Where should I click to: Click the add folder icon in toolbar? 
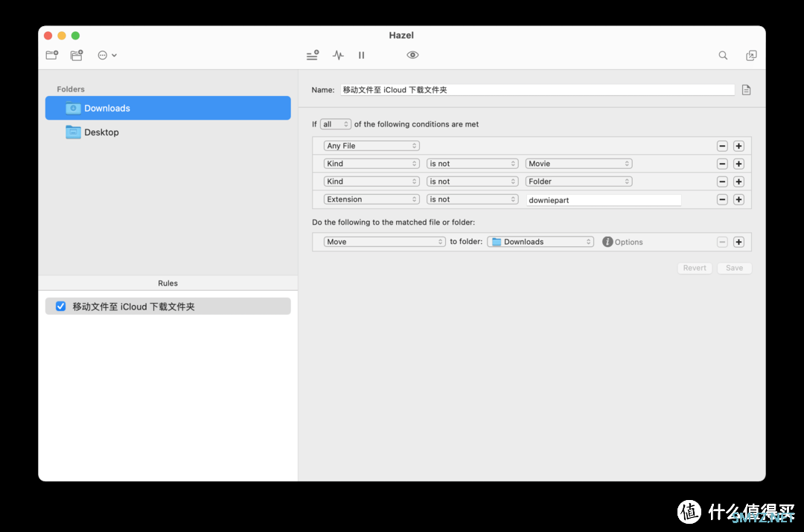[52, 55]
